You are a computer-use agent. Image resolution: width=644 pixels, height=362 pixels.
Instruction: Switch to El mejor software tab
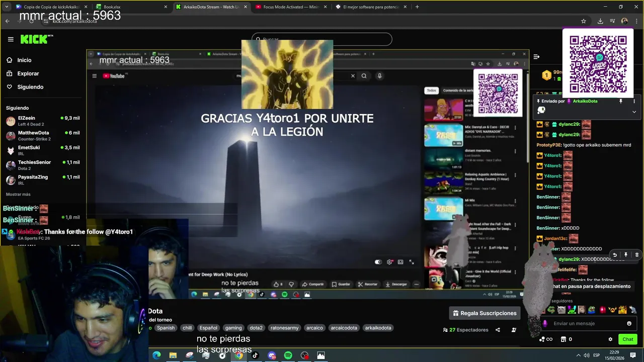point(371,7)
